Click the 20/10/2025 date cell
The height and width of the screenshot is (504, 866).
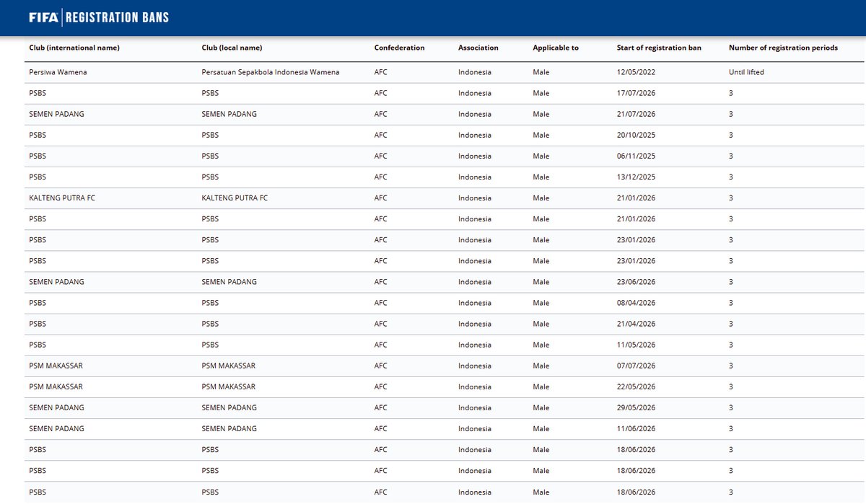click(636, 135)
